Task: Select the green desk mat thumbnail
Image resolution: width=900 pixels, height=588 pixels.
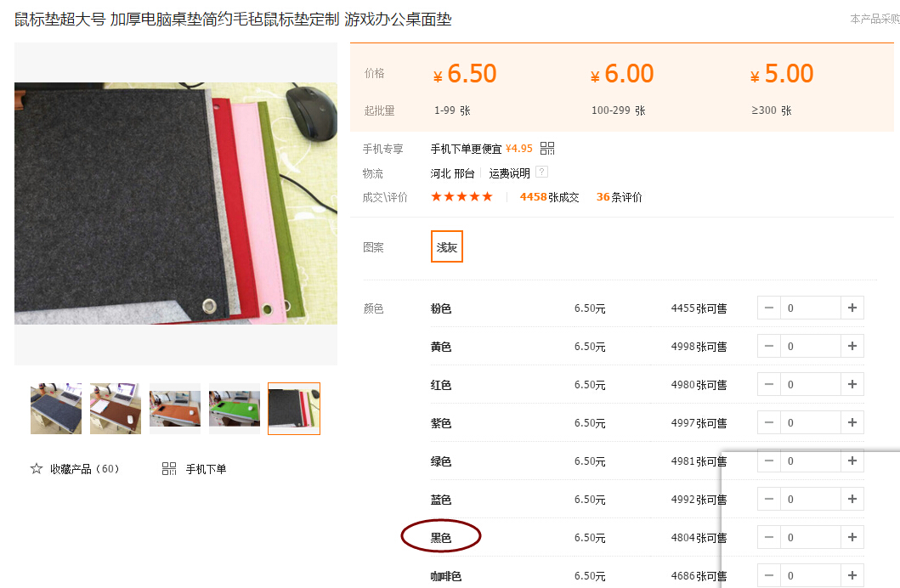Action: click(235, 409)
